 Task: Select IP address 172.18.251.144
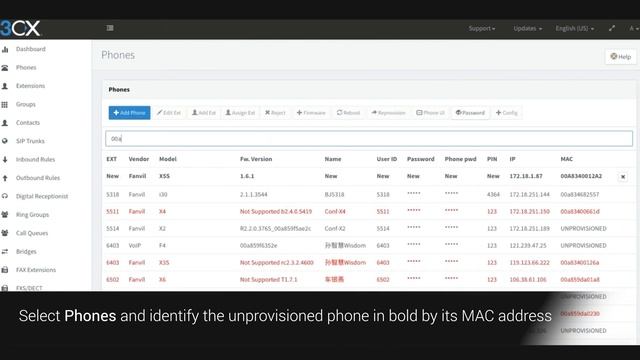tap(529, 194)
